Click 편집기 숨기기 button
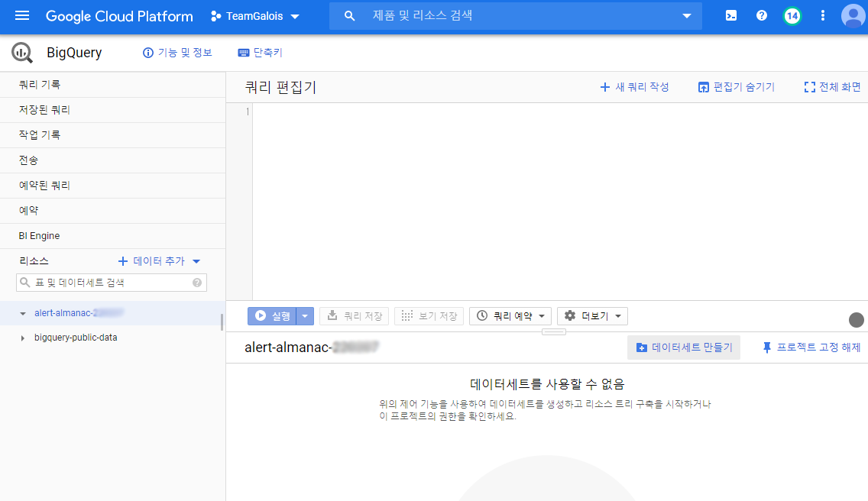868x501 pixels. tap(737, 87)
